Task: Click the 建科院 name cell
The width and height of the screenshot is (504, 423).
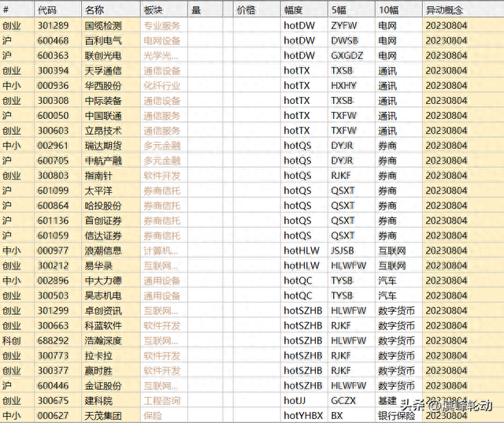Action: [x=98, y=400]
